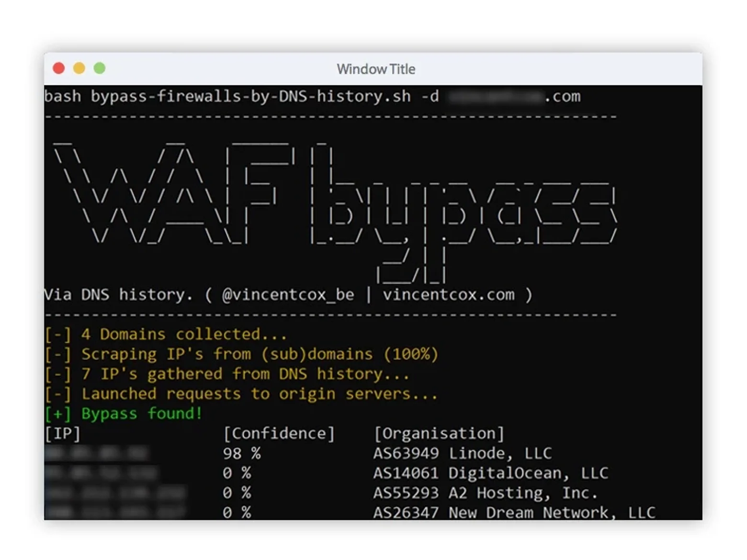The image size is (747, 560).
Task: Click the bash bypass-firewalls-by-DNS-history.sh command line
Action: [312, 97]
